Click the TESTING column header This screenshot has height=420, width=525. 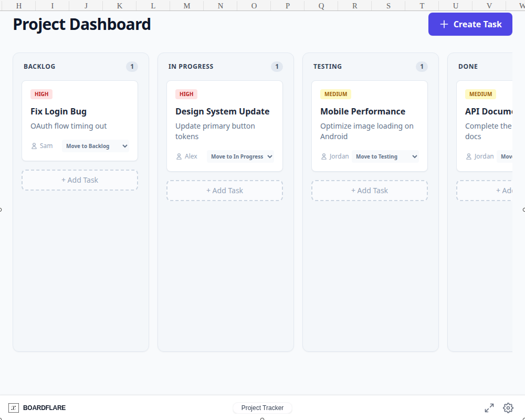328,66
